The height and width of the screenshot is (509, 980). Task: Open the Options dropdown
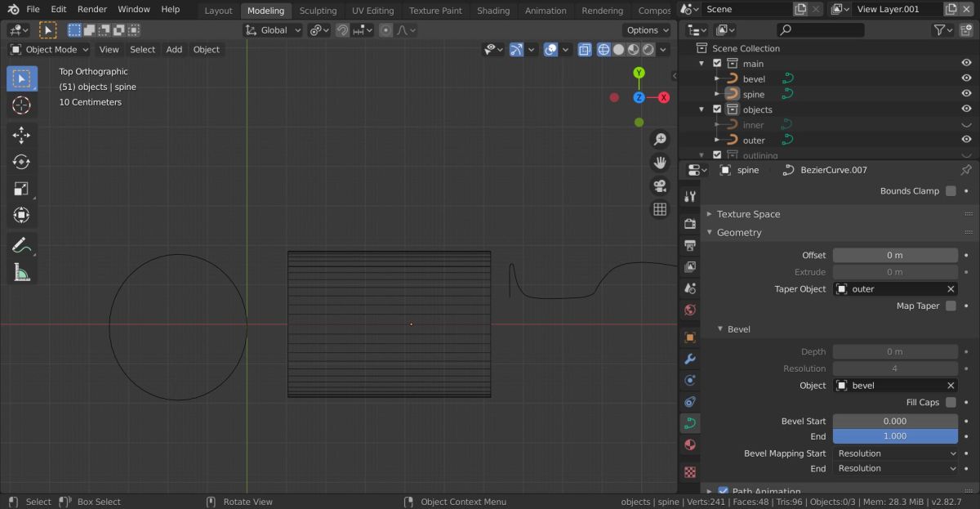coord(648,30)
